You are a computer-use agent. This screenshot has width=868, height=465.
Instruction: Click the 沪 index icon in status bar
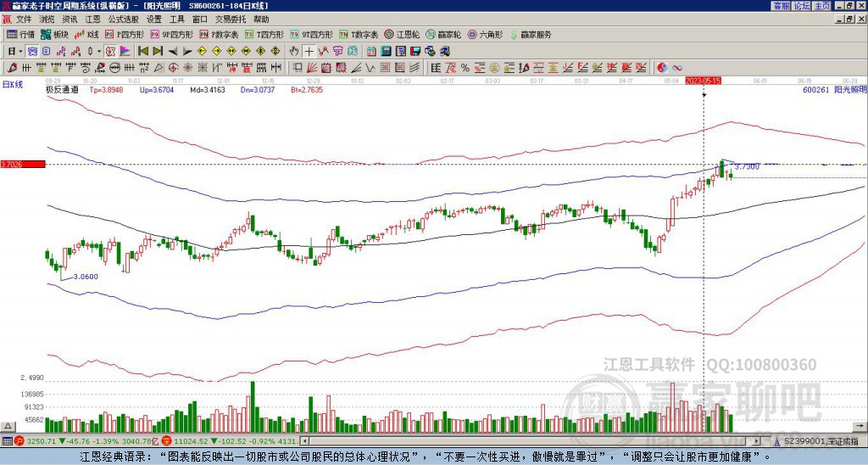click(19, 441)
